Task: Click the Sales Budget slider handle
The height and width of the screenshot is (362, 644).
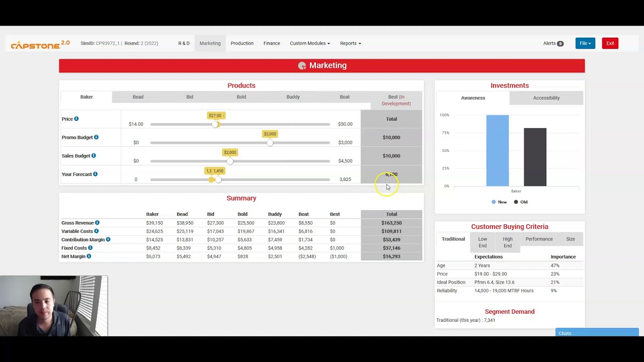Action: (230, 161)
